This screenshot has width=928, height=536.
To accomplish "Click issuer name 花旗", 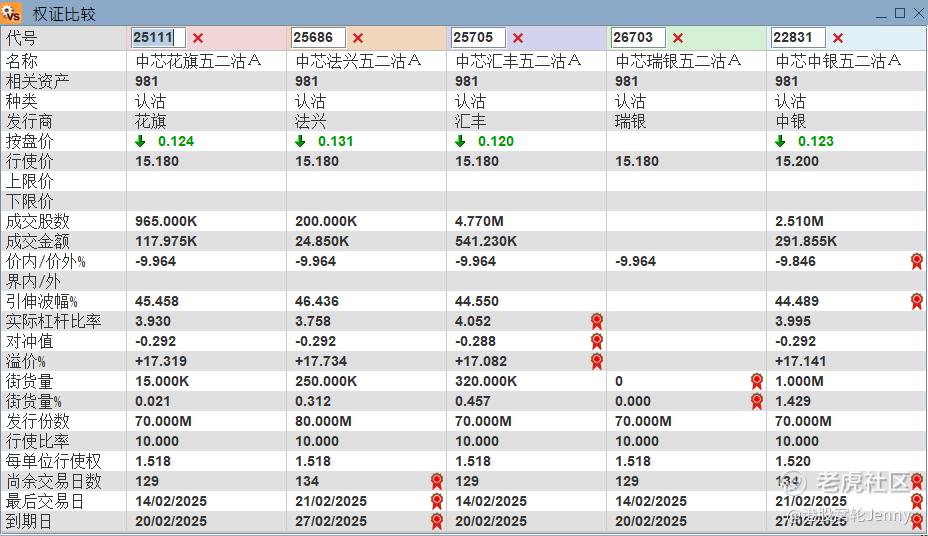I will click(150, 121).
